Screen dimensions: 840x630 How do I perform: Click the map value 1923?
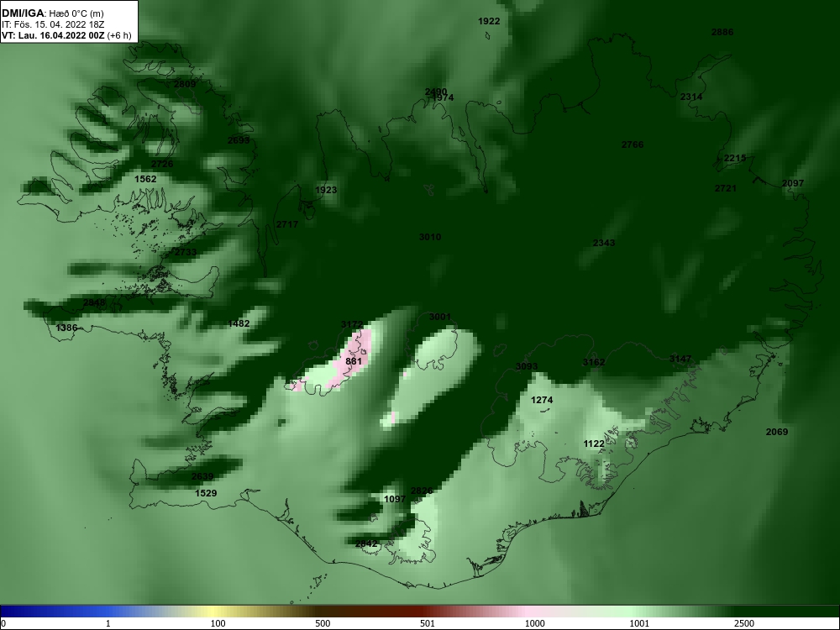coord(326,190)
